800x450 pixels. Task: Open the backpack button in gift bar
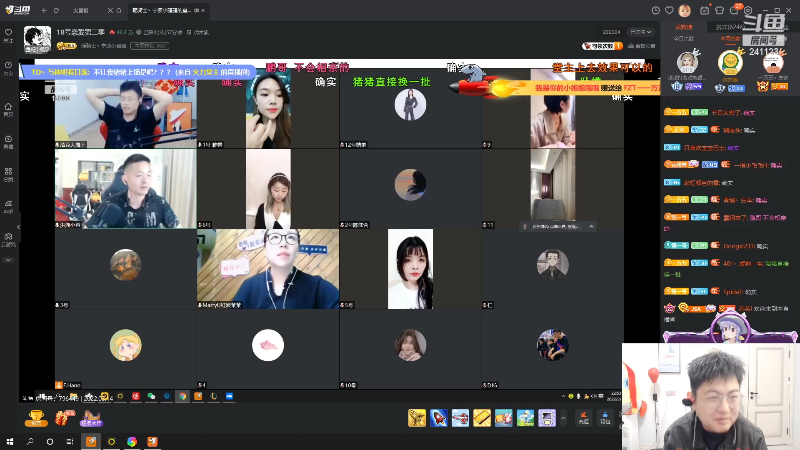coord(605,418)
